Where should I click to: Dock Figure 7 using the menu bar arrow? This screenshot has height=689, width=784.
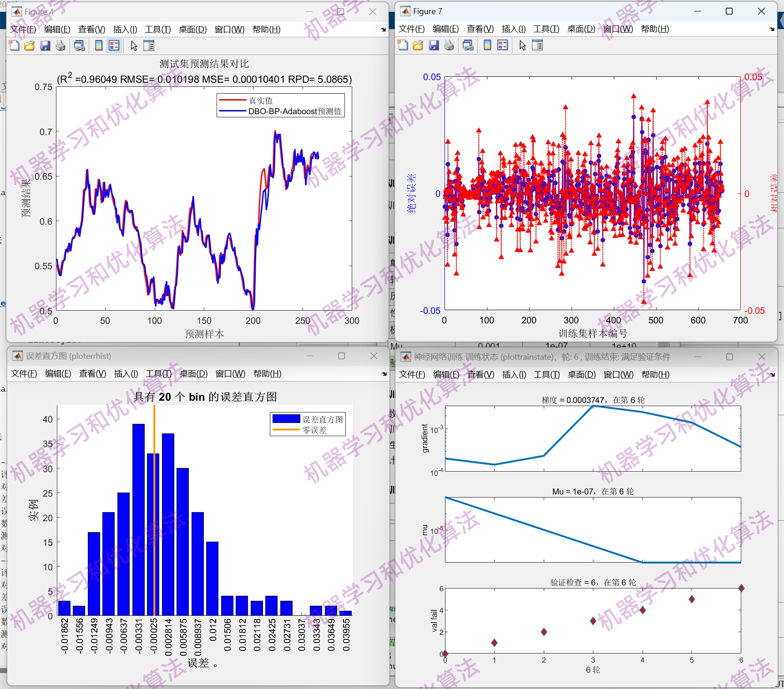point(772,29)
